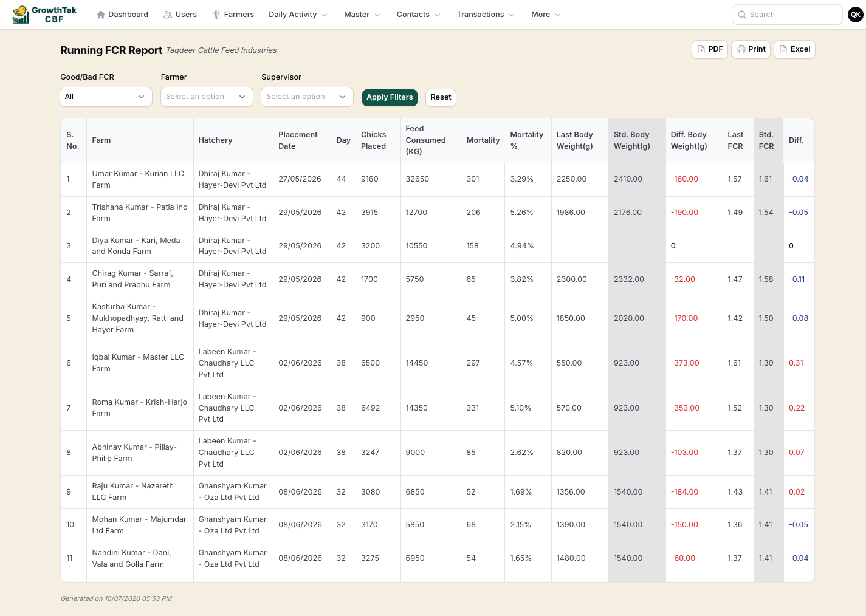Click the Users people icon
The height and width of the screenshot is (616, 866).
(168, 15)
